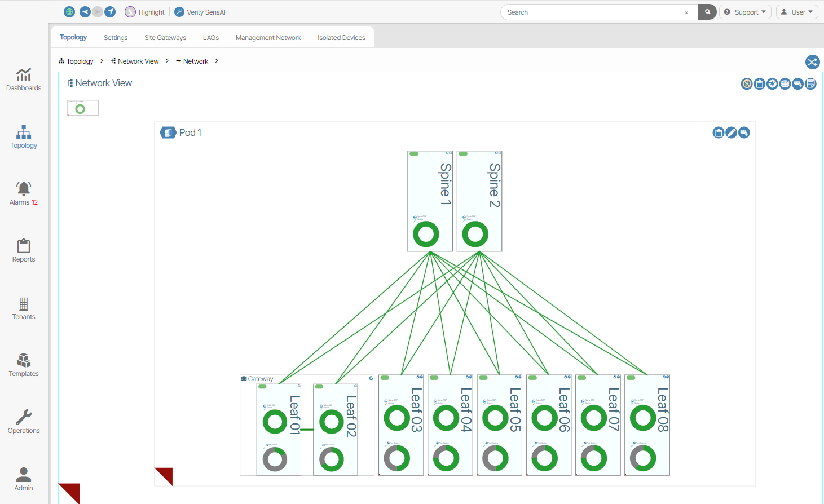
Task: Click the pencil edit icon in Pod 1
Action: coord(731,133)
